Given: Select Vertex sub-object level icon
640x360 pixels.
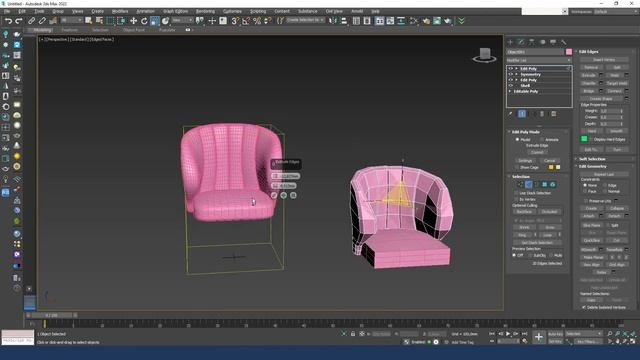Looking at the screenshot, I should point(520,184).
